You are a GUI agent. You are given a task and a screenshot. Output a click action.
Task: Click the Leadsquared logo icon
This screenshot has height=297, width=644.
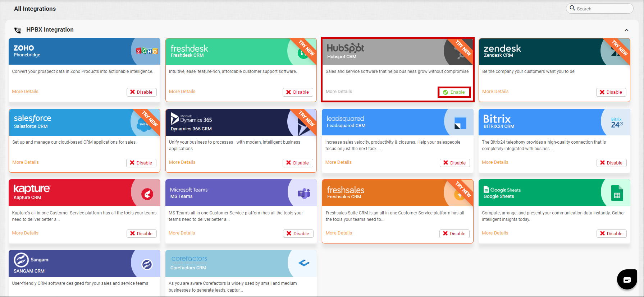click(460, 123)
